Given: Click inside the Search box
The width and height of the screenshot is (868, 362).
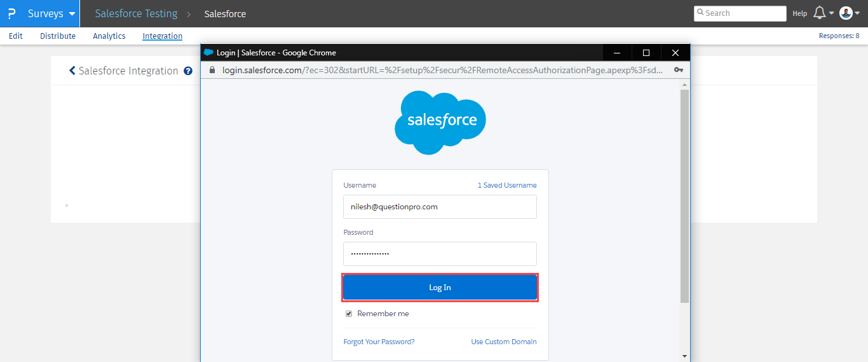Looking at the screenshot, I should point(740,13).
